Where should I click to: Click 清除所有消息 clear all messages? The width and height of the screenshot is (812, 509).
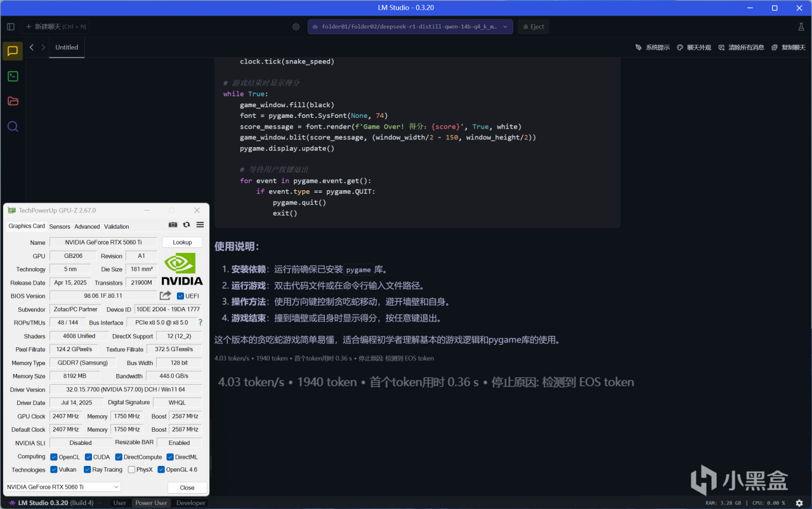742,48
